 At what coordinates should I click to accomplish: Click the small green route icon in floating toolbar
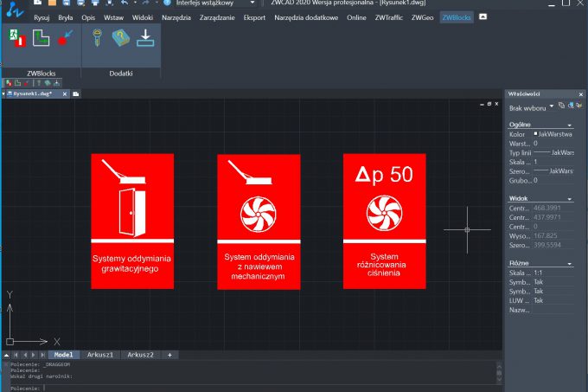(17, 83)
